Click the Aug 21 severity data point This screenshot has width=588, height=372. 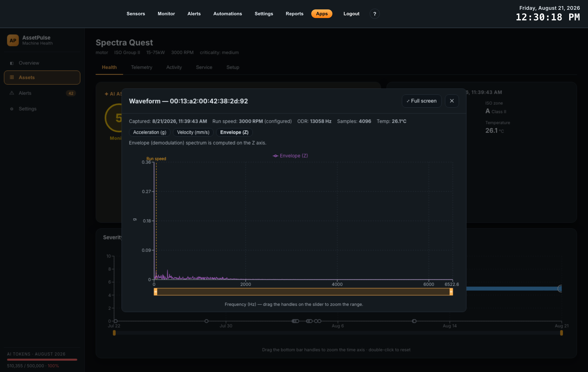point(560,289)
